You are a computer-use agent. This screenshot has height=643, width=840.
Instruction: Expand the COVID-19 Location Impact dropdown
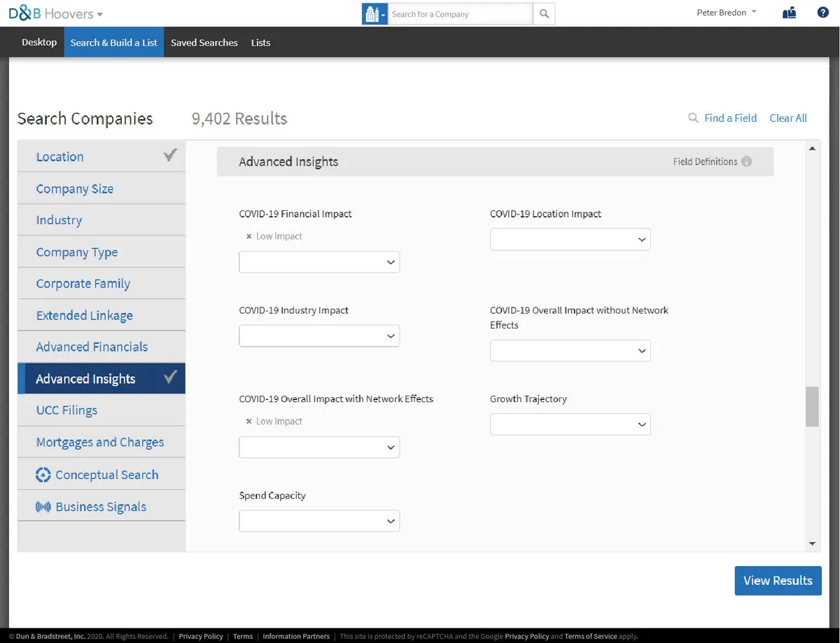point(570,240)
